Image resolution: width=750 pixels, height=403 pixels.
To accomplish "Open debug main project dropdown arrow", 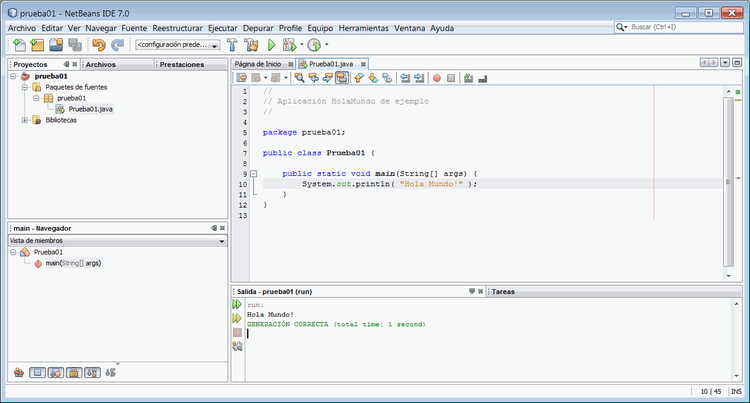I will point(301,45).
